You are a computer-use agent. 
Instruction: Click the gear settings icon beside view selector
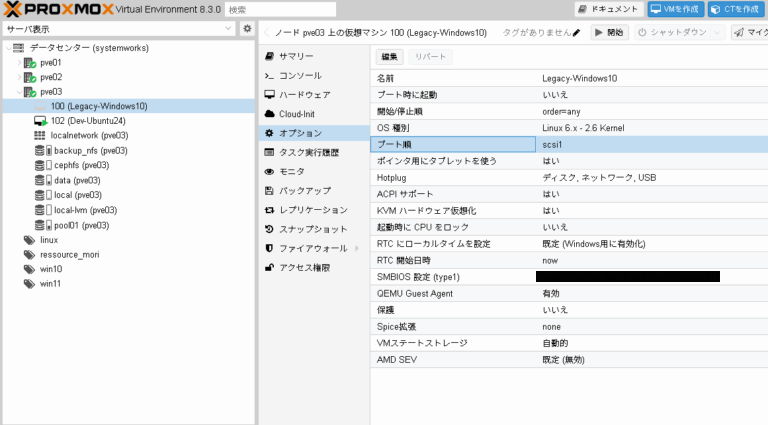coord(247,29)
